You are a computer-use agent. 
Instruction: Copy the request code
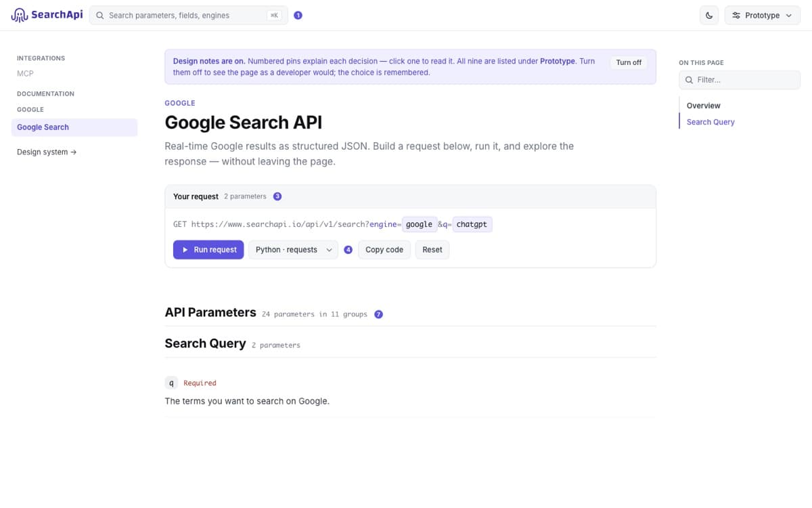coord(384,250)
